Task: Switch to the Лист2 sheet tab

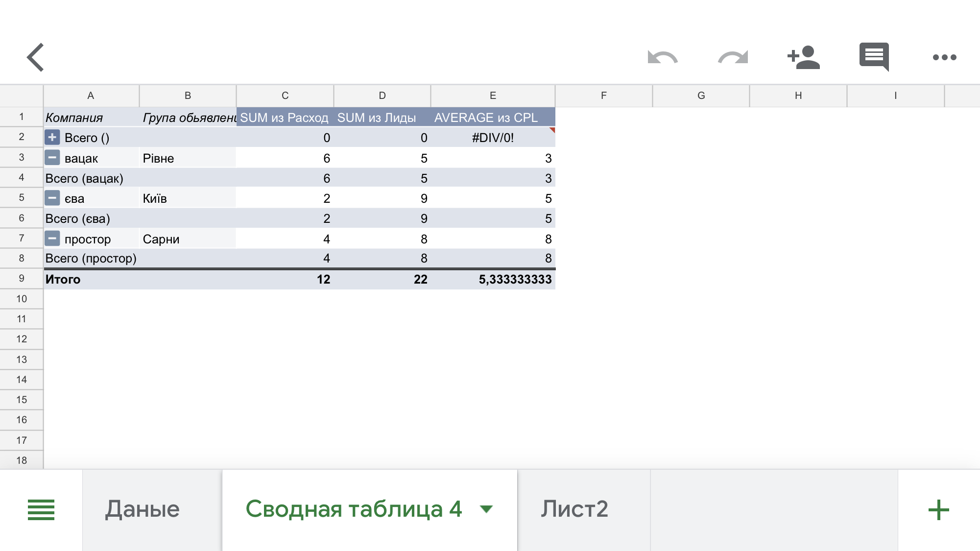Action: 584,509
